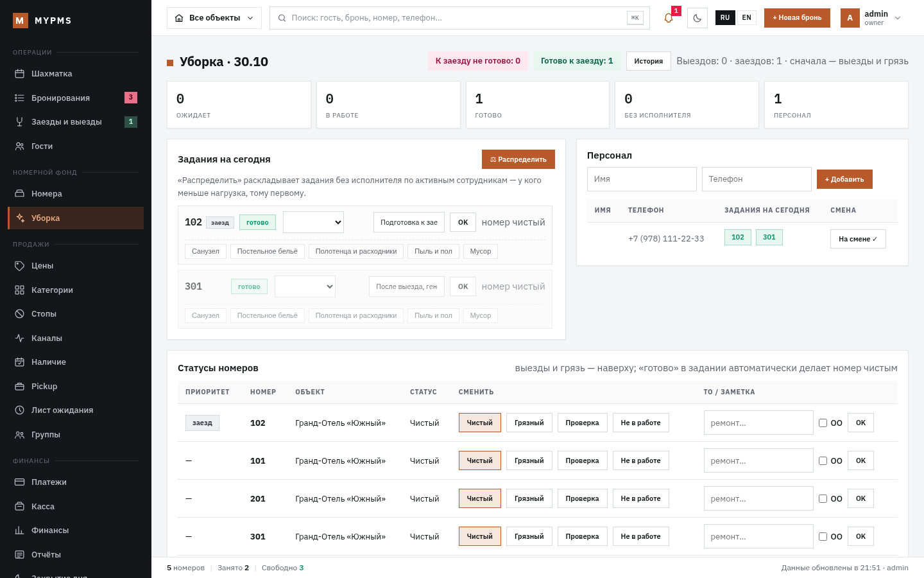924x578 pixels.
Task: Set room 201 status to Проверка
Action: pos(583,498)
